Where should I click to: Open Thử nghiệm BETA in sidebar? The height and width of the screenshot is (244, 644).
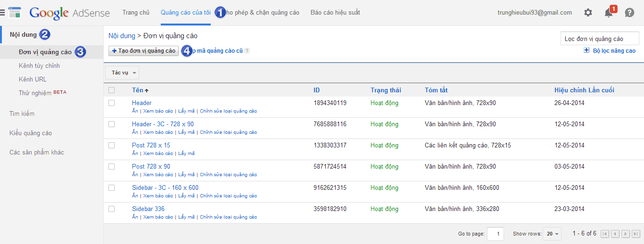tap(42, 93)
